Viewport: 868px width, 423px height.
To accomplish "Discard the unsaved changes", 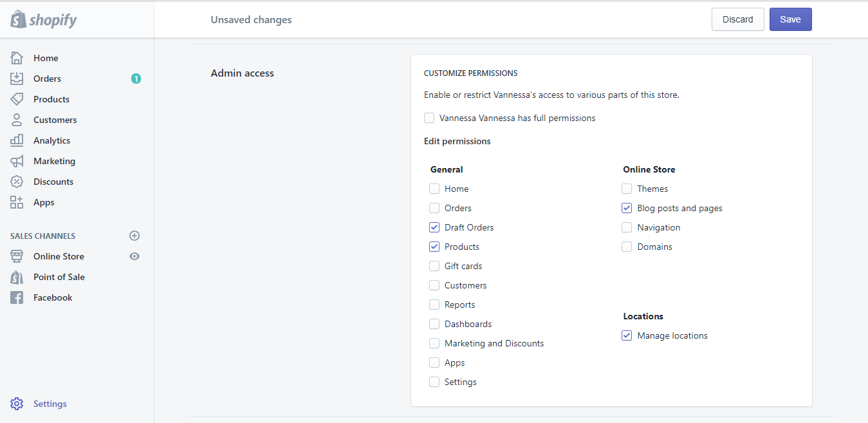I will click(737, 19).
